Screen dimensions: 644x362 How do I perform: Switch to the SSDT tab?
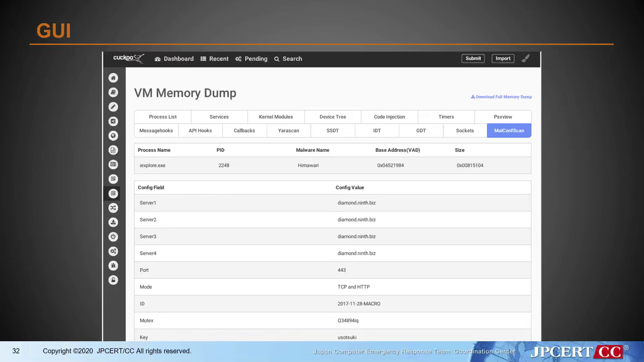point(333,131)
